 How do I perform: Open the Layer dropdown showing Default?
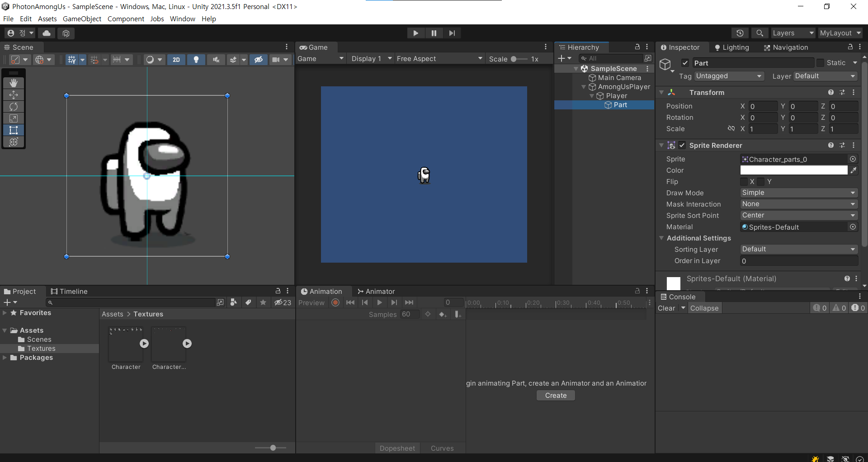(826, 76)
